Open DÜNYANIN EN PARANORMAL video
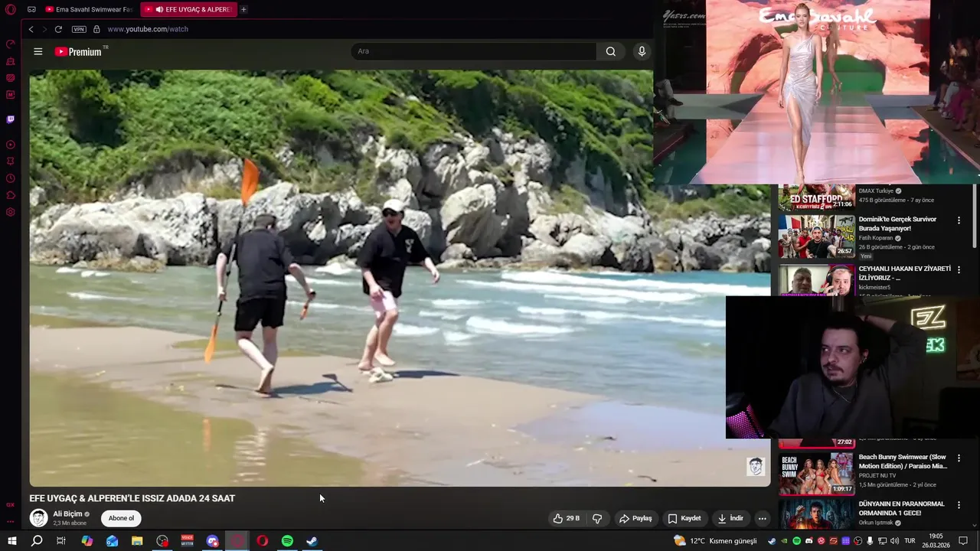 click(901, 508)
